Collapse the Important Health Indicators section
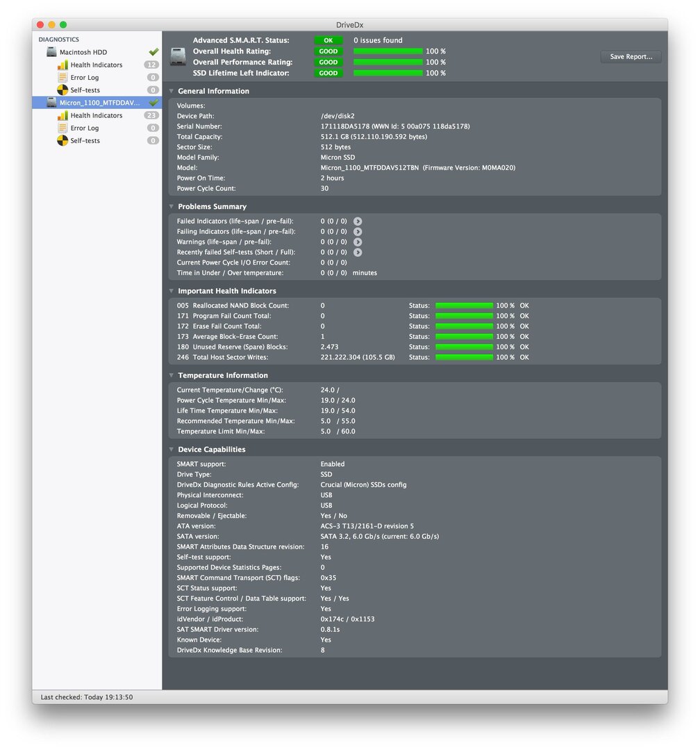The width and height of the screenshot is (700, 750). pyautogui.click(x=172, y=291)
